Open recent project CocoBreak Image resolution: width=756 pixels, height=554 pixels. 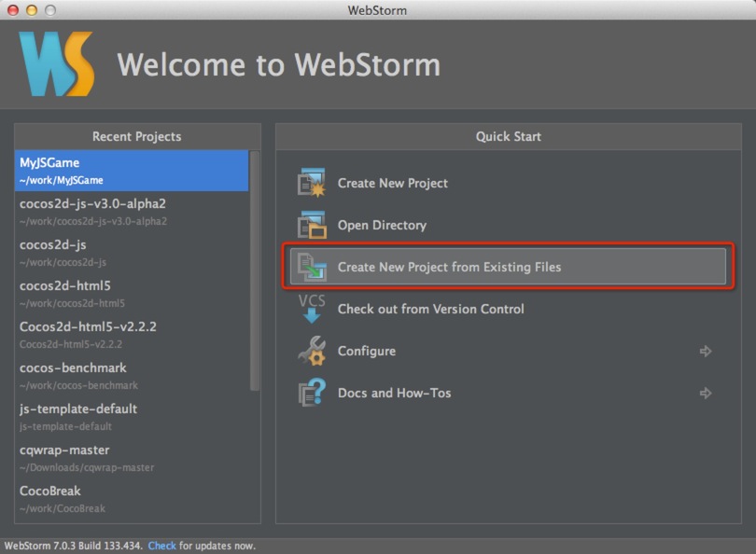tap(132, 499)
